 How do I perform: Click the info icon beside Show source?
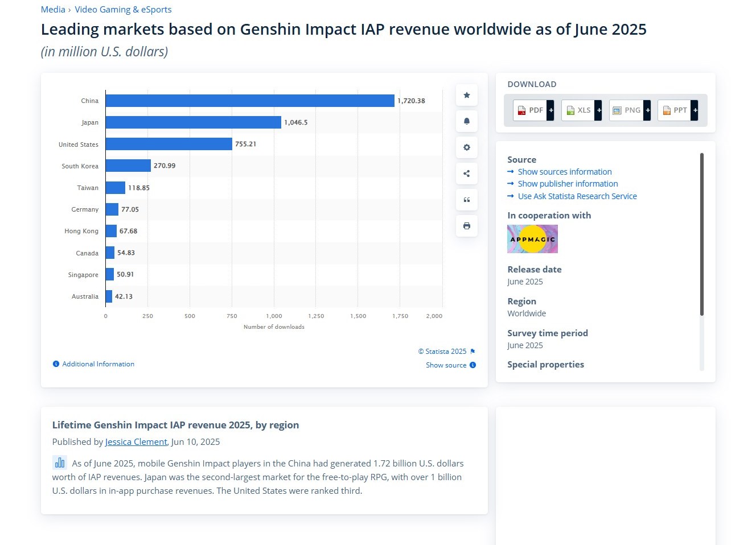(x=472, y=365)
